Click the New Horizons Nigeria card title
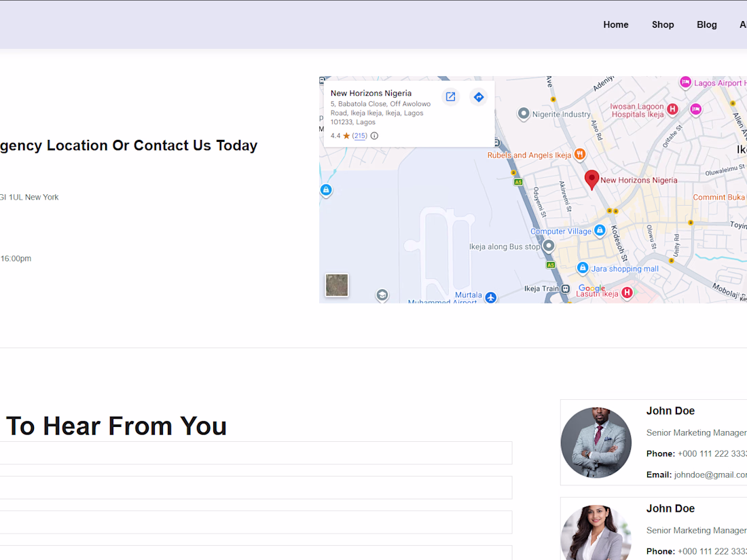Screen dimensions: 747x560 (371, 94)
